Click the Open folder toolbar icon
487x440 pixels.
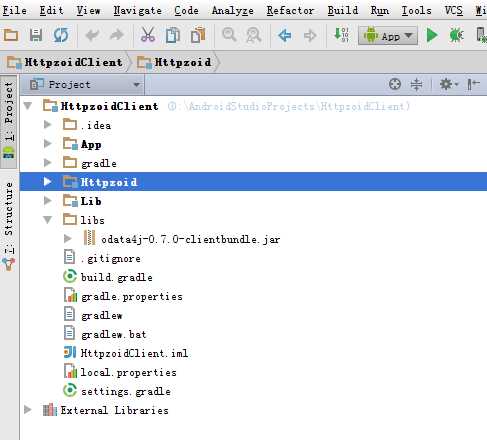[11, 35]
